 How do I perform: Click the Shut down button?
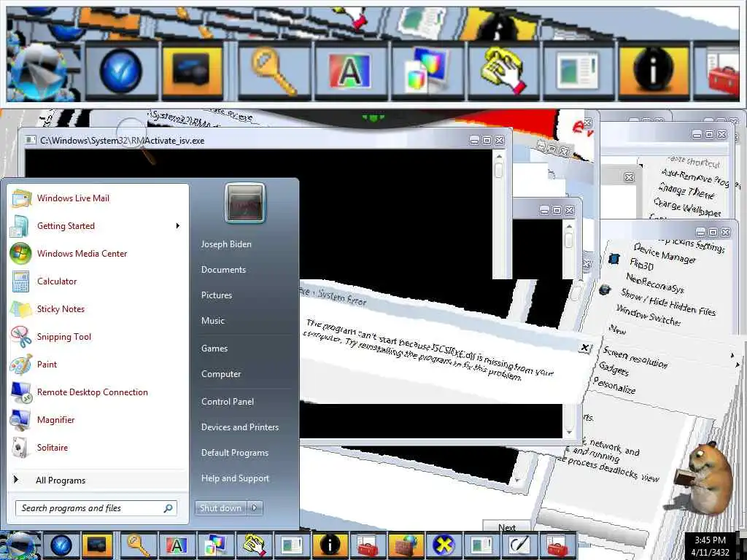[220, 508]
